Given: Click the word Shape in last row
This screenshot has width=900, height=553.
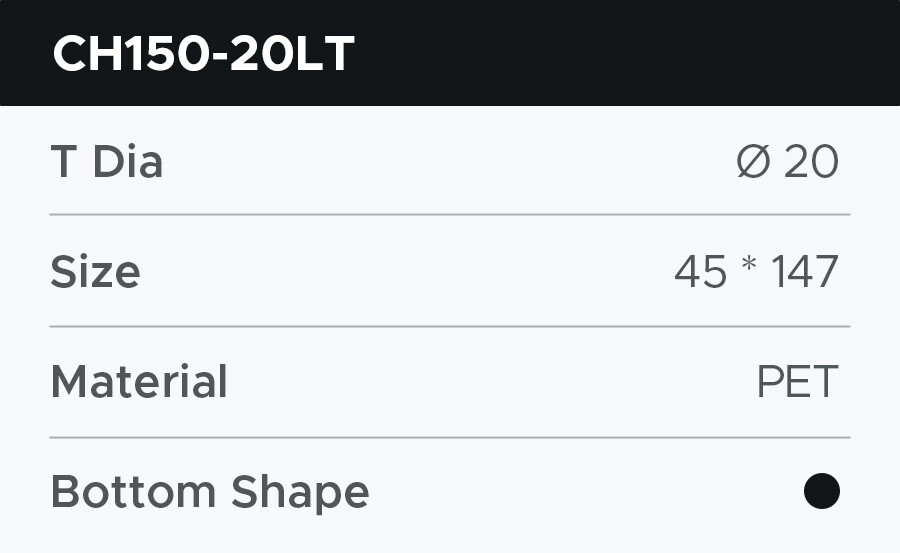Looking at the screenshot, I should pos(300,492).
